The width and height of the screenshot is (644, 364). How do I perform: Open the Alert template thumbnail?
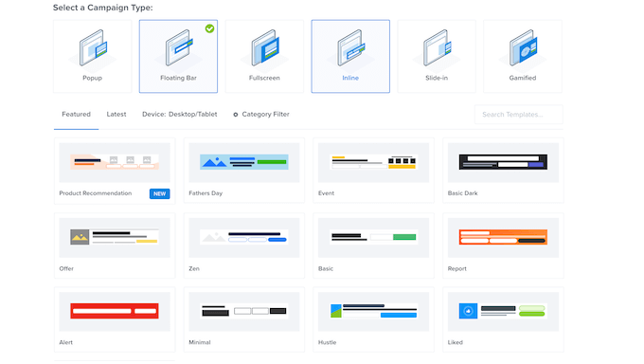[x=115, y=312]
